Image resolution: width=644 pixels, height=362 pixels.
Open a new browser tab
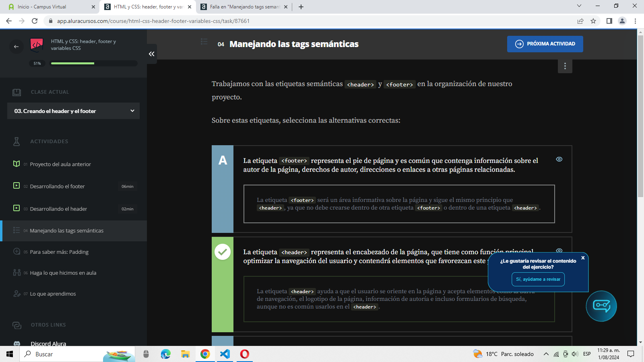pos(301,7)
